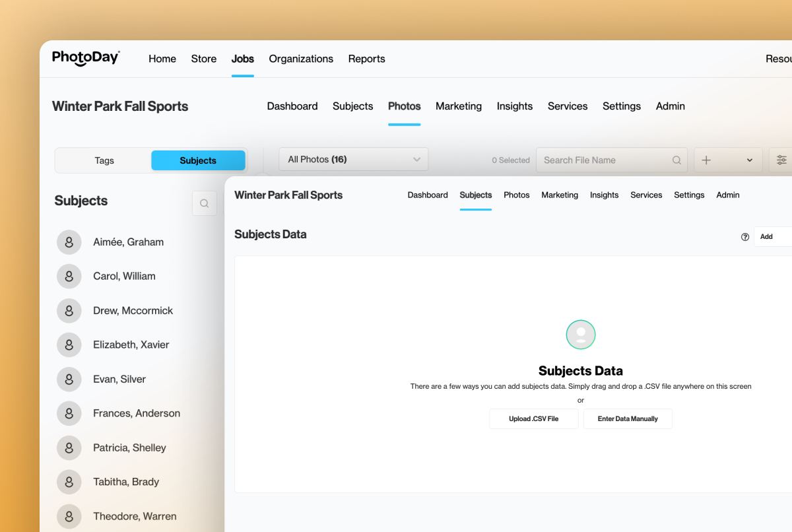Click Theodore, Warren avatar icon

pyautogui.click(x=69, y=517)
